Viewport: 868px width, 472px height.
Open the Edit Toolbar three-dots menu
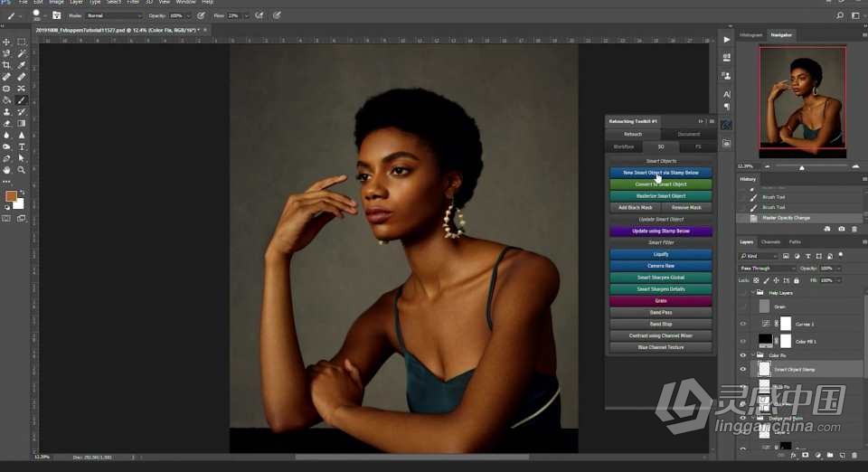tap(6, 182)
